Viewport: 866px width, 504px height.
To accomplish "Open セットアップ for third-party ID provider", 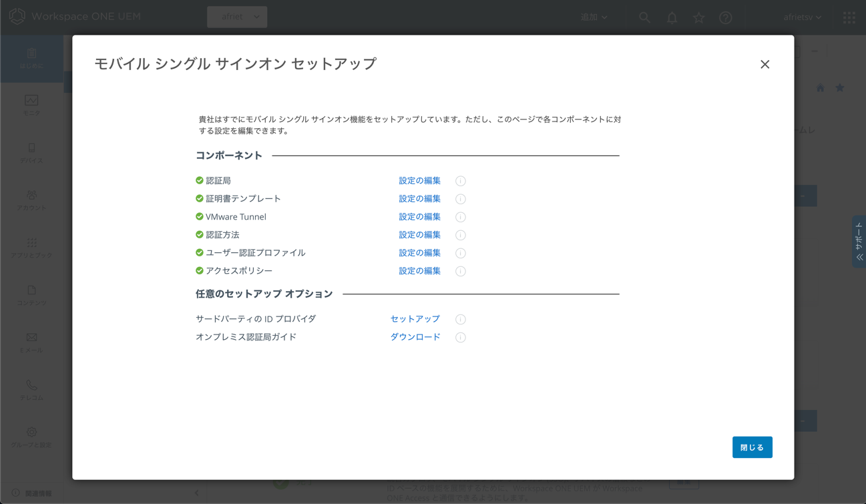I will pos(415,319).
